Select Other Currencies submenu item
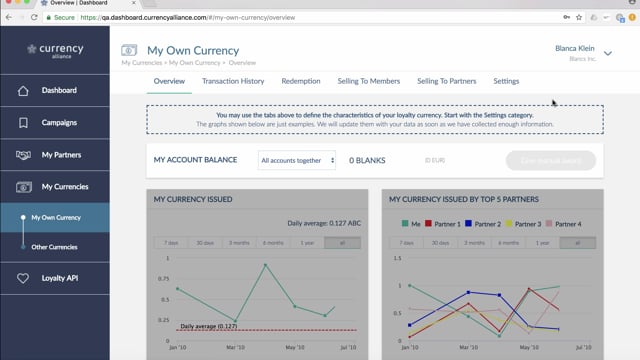This screenshot has height=360, width=640. (x=55, y=247)
